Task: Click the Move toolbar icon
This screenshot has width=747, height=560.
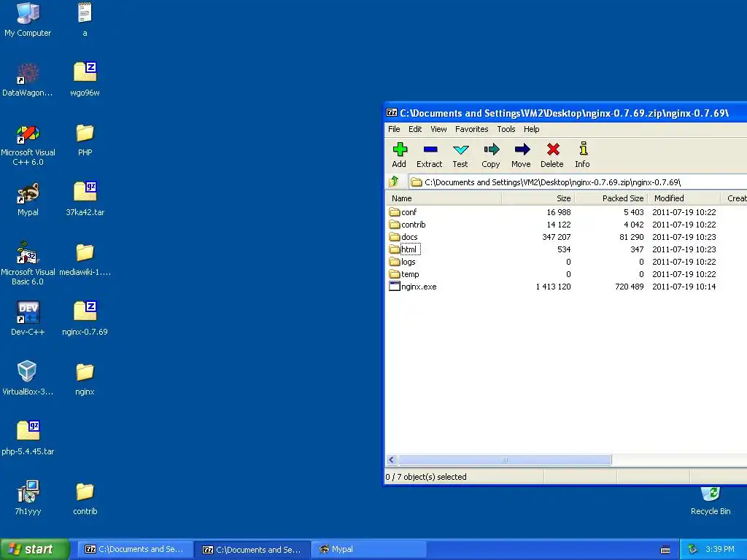Action: click(x=521, y=155)
